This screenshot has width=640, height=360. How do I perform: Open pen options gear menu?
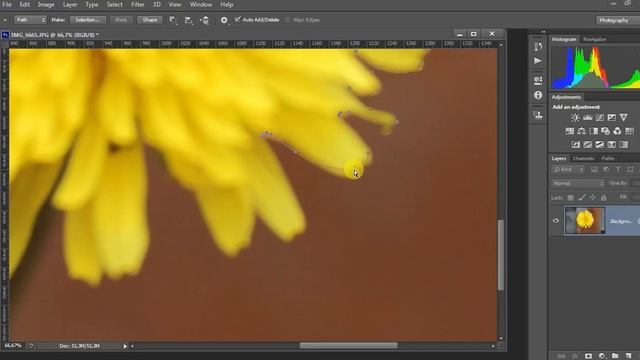click(224, 20)
